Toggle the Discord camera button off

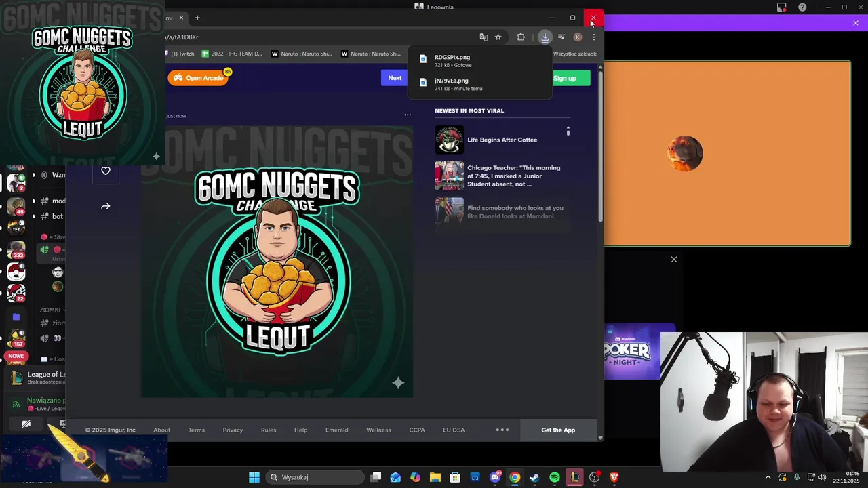pyautogui.click(x=26, y=424)
